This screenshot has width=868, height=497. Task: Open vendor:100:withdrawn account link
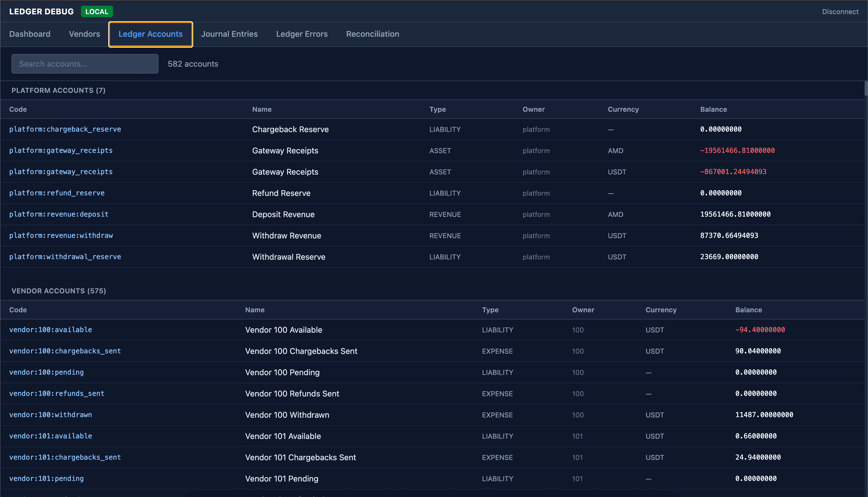[x=51, y=414]
